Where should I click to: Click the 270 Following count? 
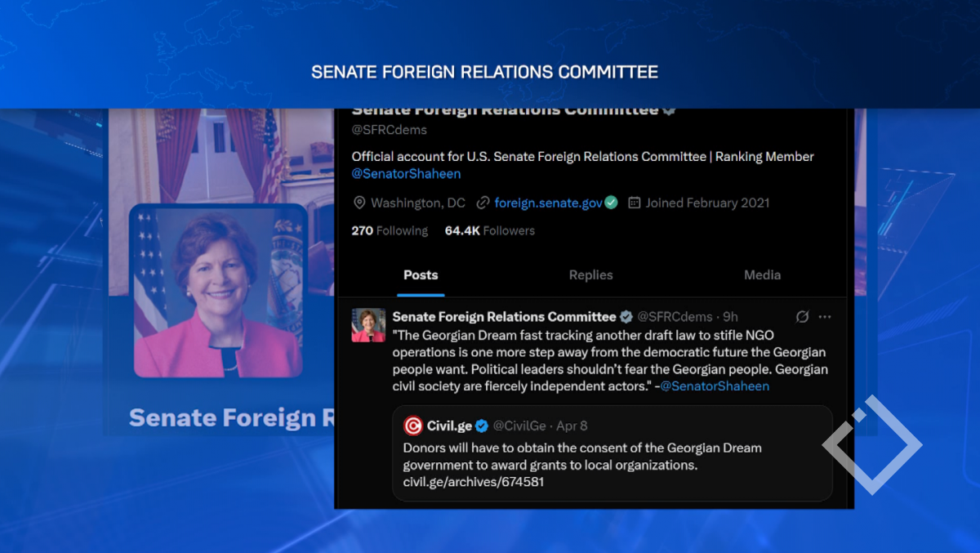(390, 231)
